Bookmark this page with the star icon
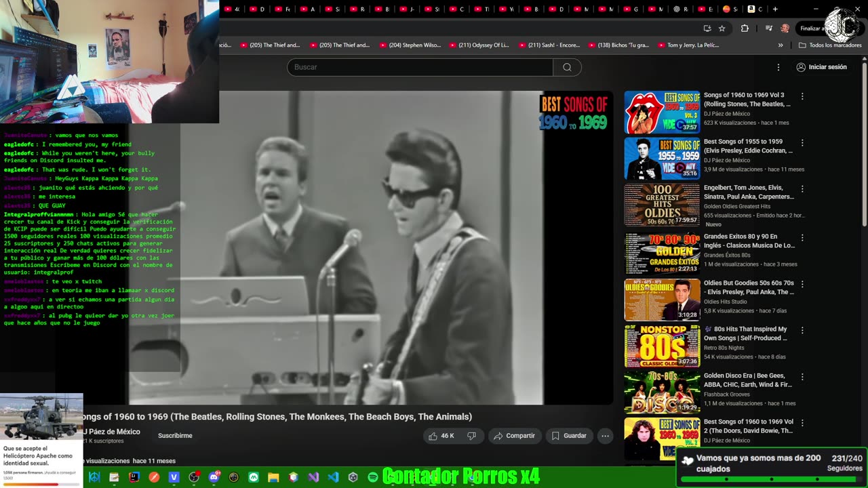This screenshot has width=868, height=488. coord(722,28)
